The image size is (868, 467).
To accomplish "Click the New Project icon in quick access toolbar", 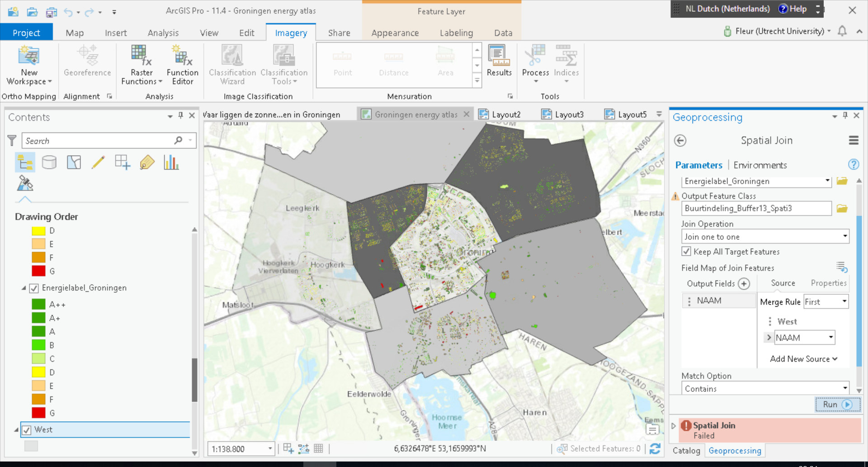I will click(13, 12).
